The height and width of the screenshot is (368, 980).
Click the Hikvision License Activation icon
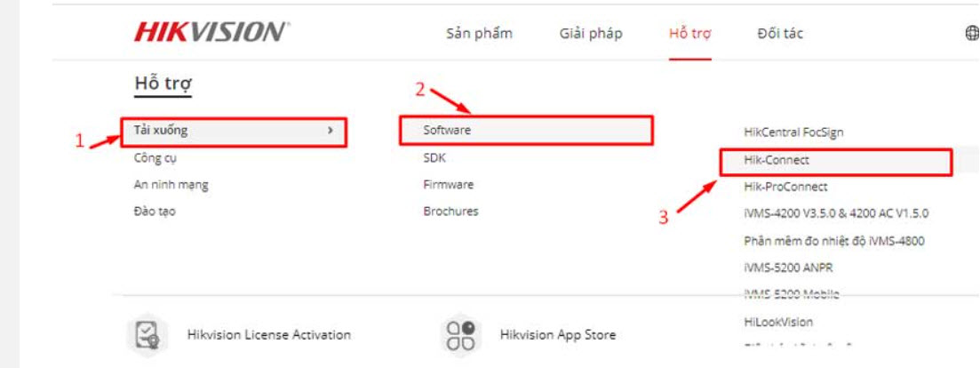[x=145, y=335]
